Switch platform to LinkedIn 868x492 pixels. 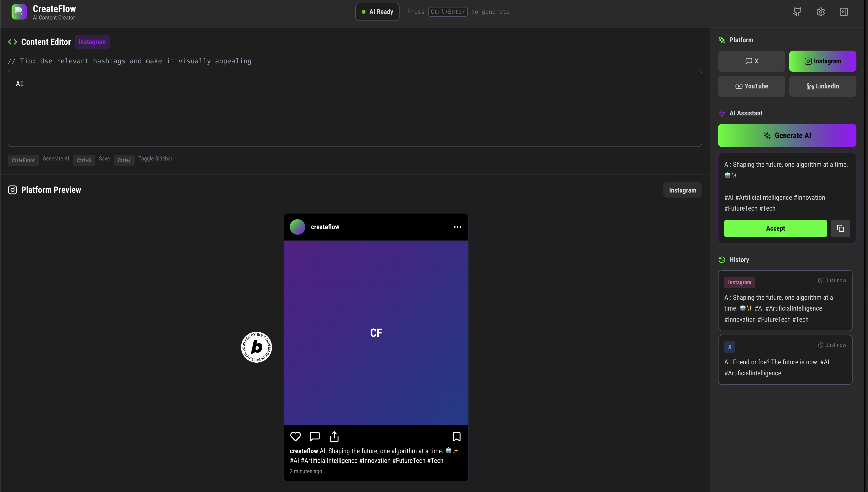[x=822, y=86]
